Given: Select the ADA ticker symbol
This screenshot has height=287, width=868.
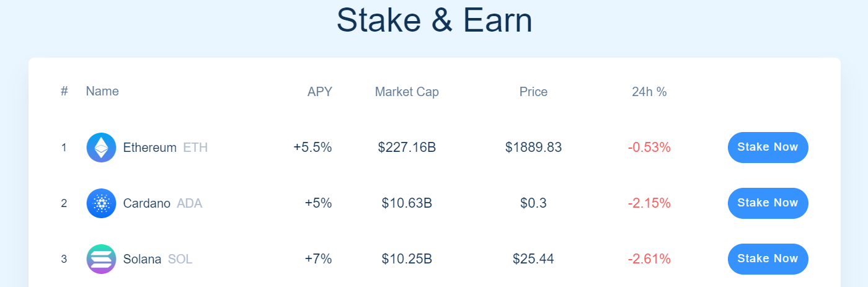Looking at the screenshot, I should [190, 203].
